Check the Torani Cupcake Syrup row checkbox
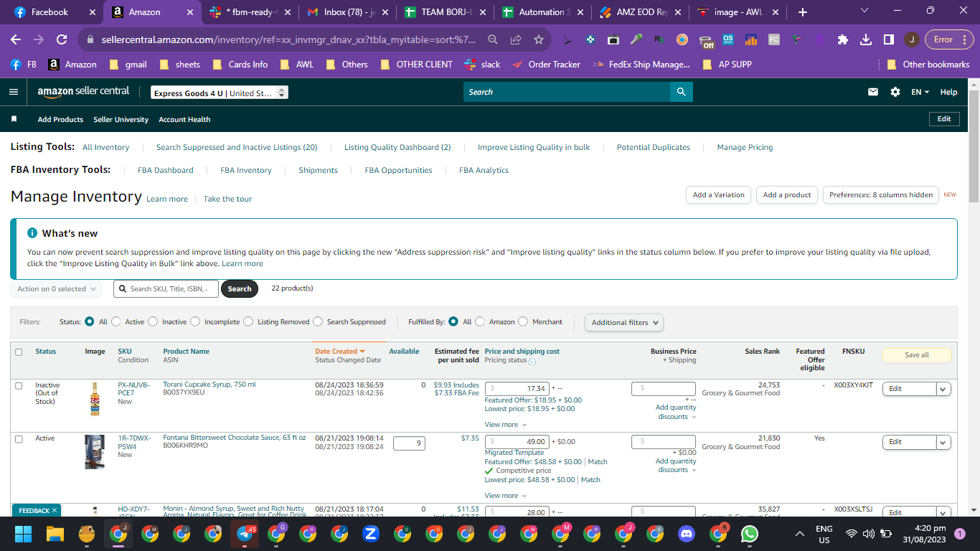The width and height of the screenshot is (980, 551). tap(19, 386)
